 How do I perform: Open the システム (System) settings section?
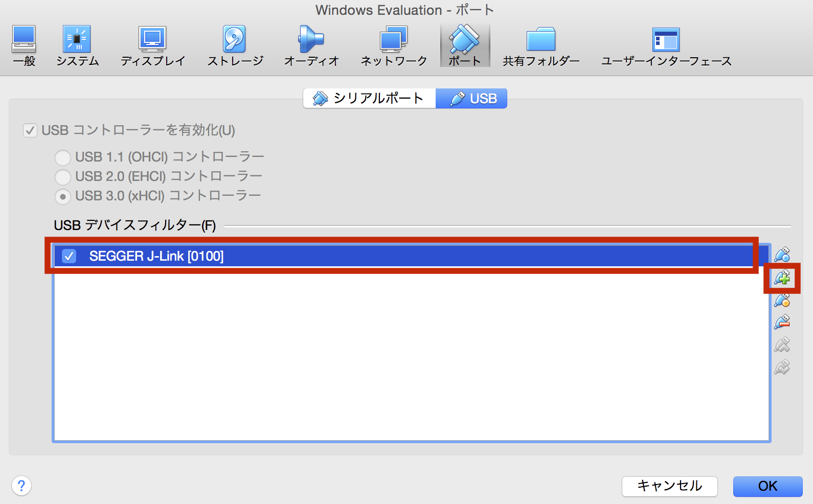(x=77, y=46)
